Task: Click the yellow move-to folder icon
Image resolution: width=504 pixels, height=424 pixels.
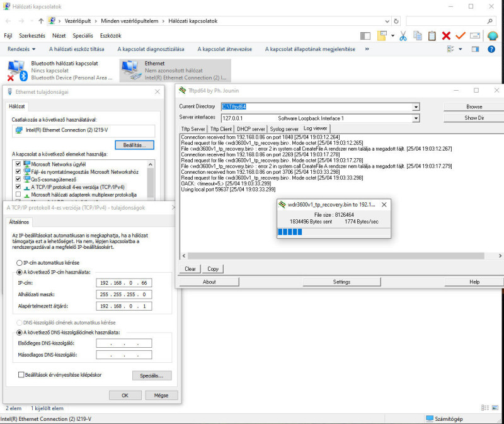Action: (x=382, y=36)
